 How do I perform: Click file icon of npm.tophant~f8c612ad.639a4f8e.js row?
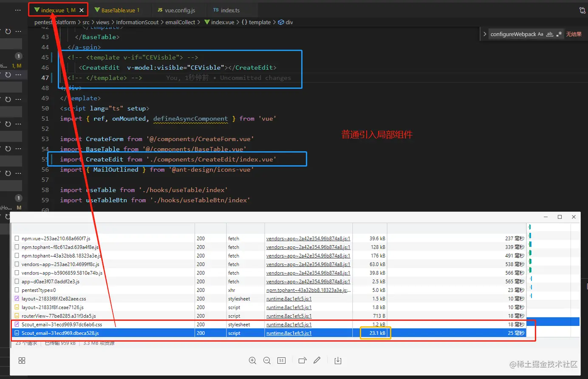pos(17,247)
